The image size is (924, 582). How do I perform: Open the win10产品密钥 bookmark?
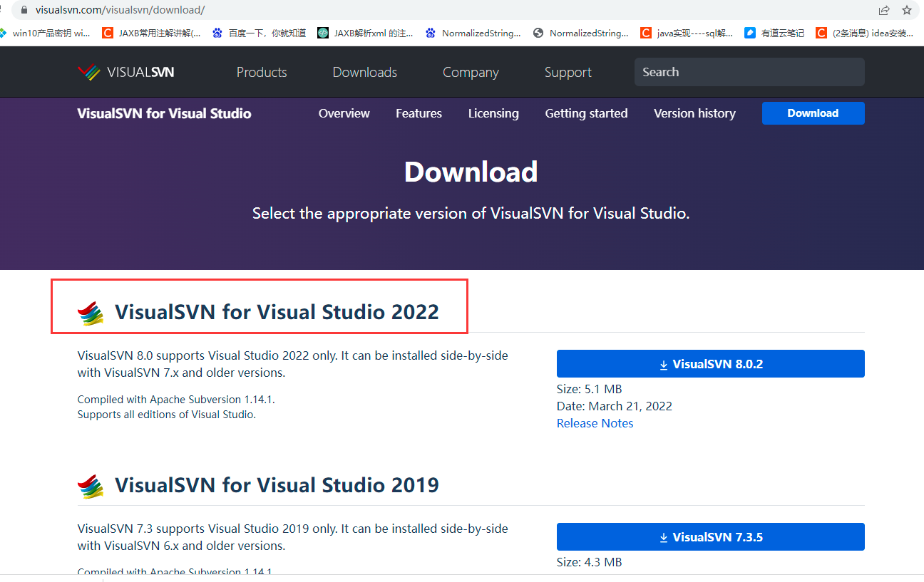[x=45, y=33]
